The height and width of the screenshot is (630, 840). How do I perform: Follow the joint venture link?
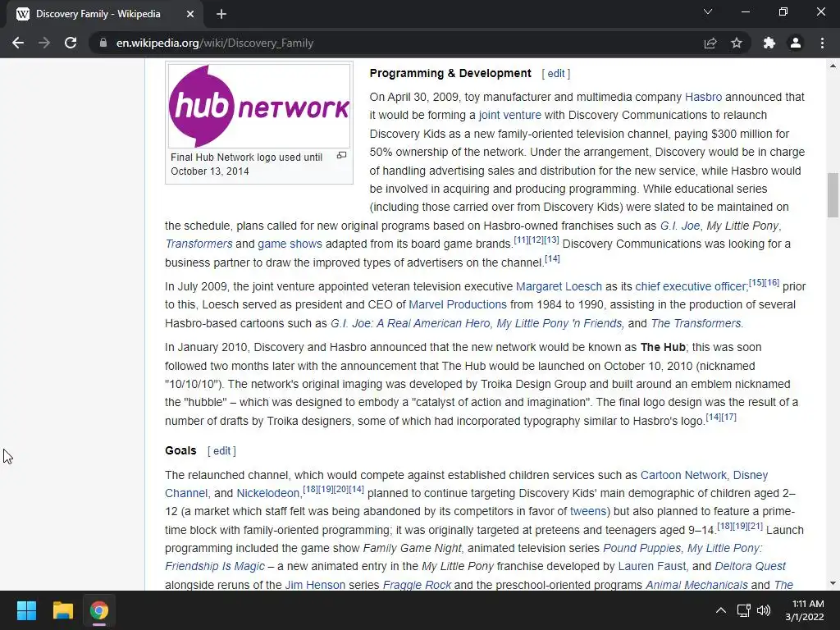click(x=510, y=115)
